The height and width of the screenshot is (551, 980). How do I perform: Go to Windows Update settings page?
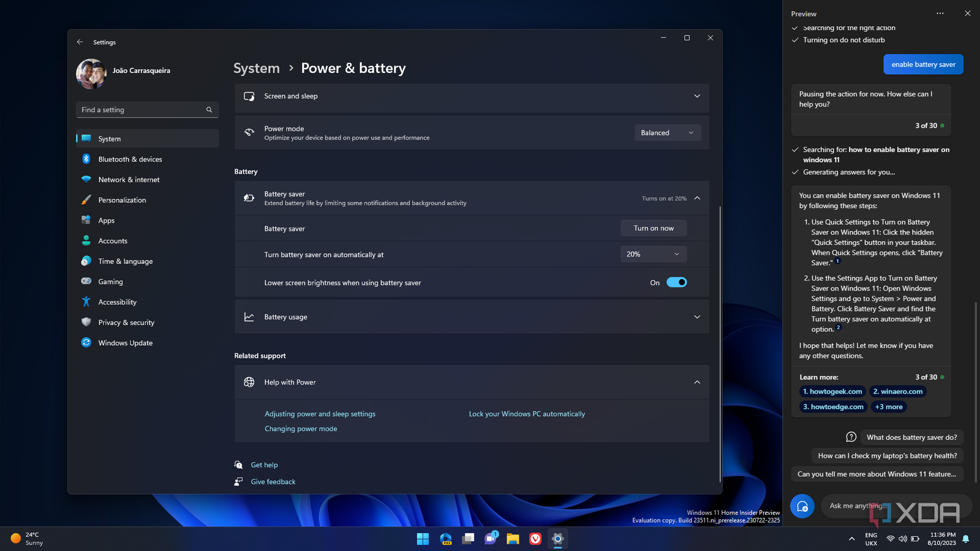click(125, 343)
